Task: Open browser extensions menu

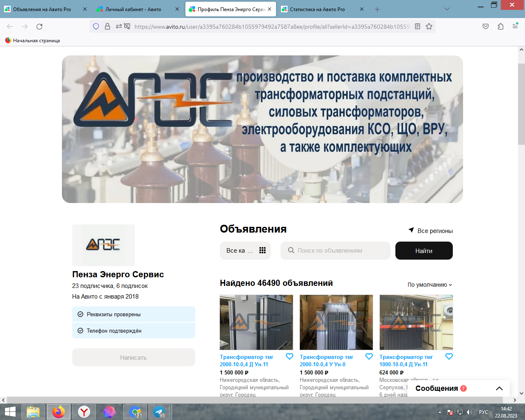Action: pyautogui.click(x=500, y=26)
